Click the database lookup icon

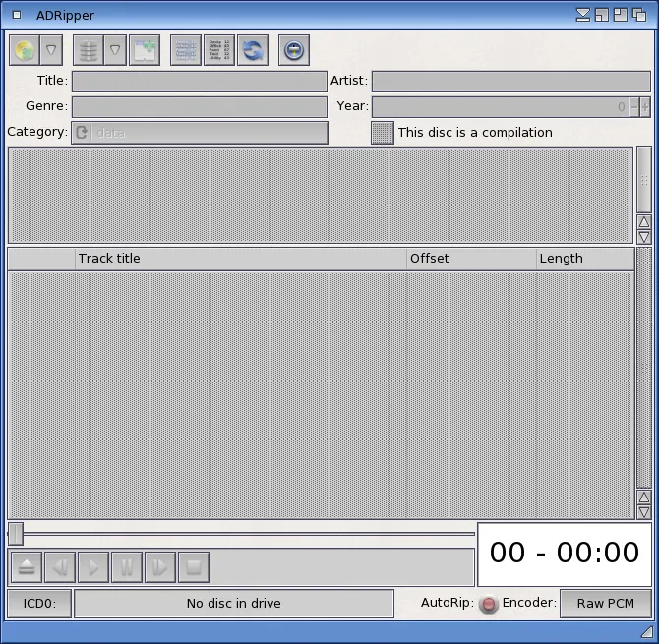[89, 50]
